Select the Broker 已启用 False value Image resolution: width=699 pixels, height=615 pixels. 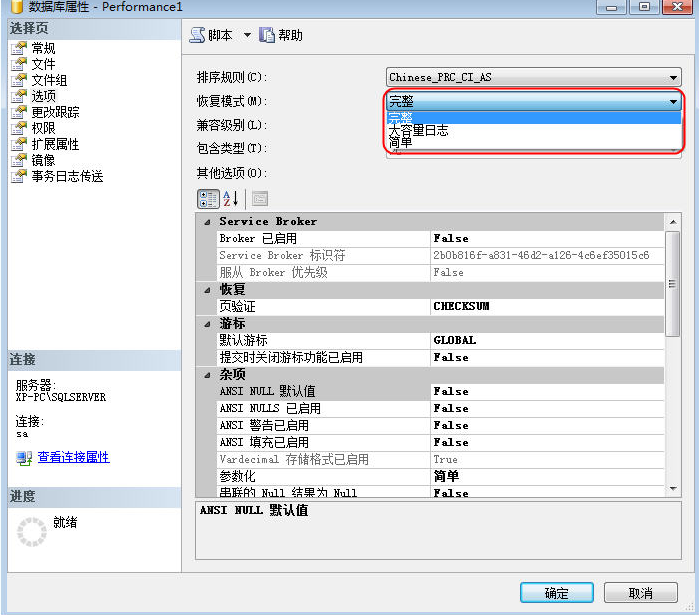pos(547,239)
